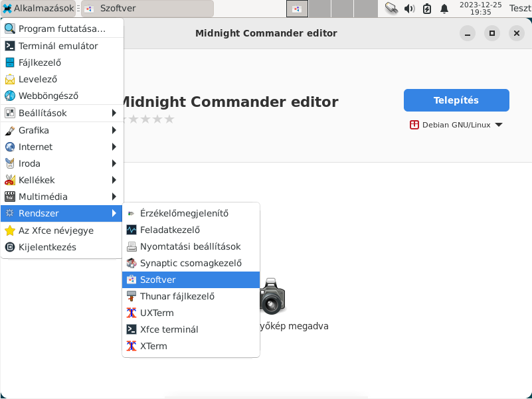The height and width of the screenshot is (399, 532).
Task: Click the UXTerm icon
Action: click(132, 313)
